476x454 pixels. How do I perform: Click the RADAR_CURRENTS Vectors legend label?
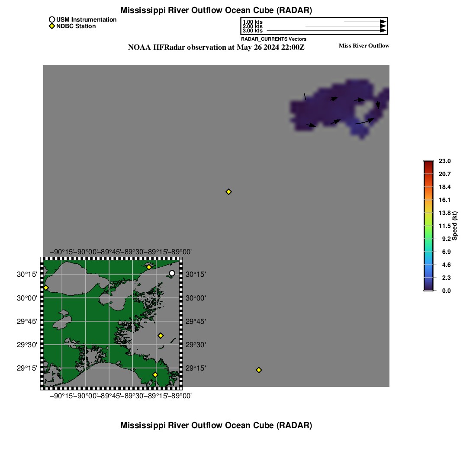click(x=273, y=39)
